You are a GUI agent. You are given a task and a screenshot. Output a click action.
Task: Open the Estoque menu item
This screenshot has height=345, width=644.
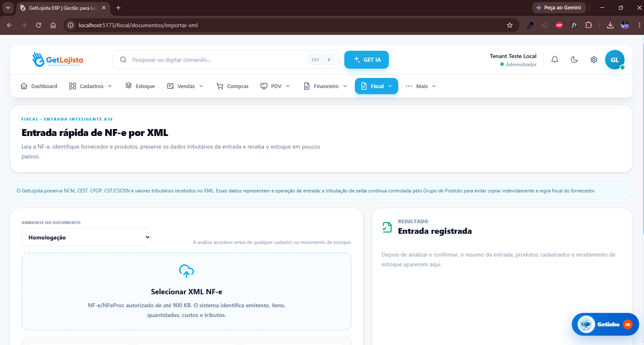(140, 86)
